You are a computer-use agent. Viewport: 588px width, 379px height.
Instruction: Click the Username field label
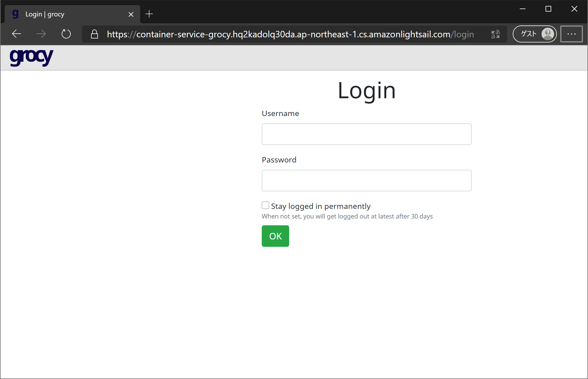click(280, 114)
